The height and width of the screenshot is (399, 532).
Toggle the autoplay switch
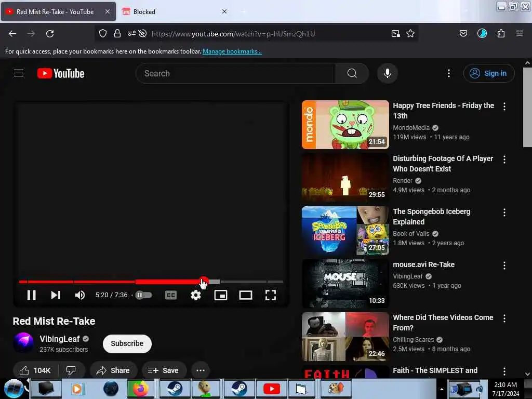point(143,295)
